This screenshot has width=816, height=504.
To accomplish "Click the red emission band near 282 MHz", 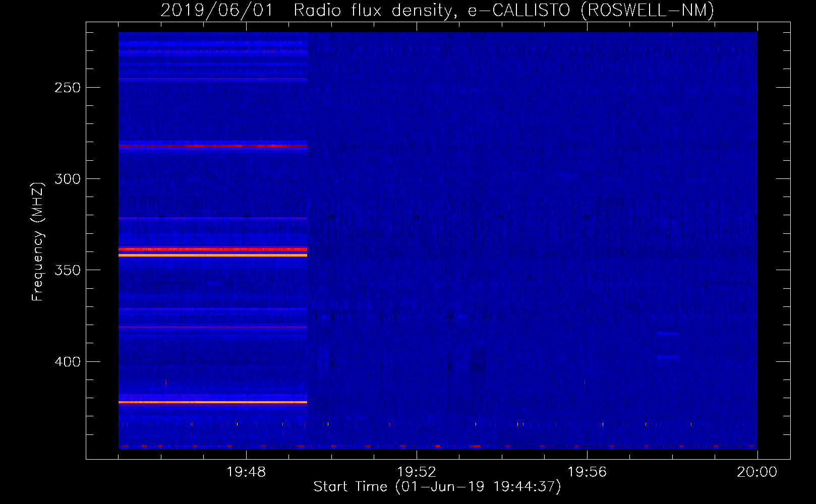I will click(213, 146).
